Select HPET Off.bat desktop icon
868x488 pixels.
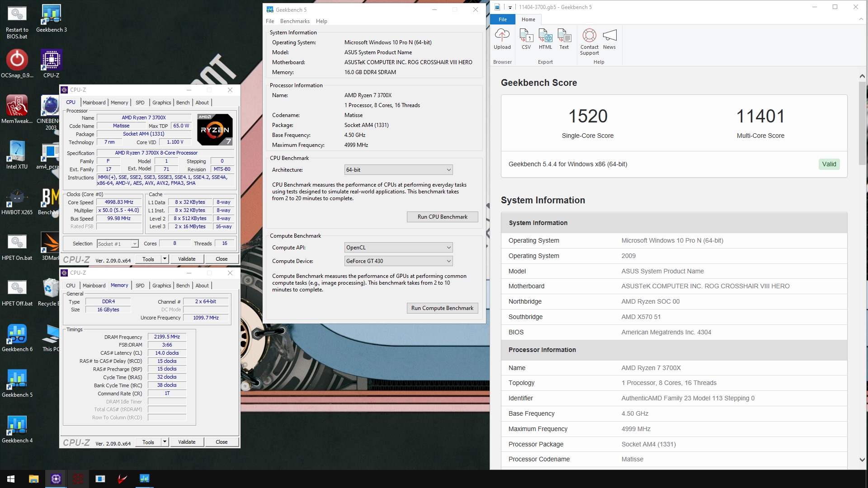coord(17,292)
